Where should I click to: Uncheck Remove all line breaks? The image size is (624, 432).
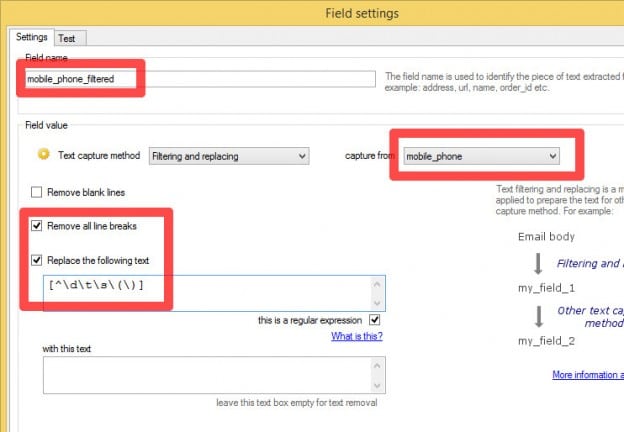pyautogui.click(x=37, y=226)
